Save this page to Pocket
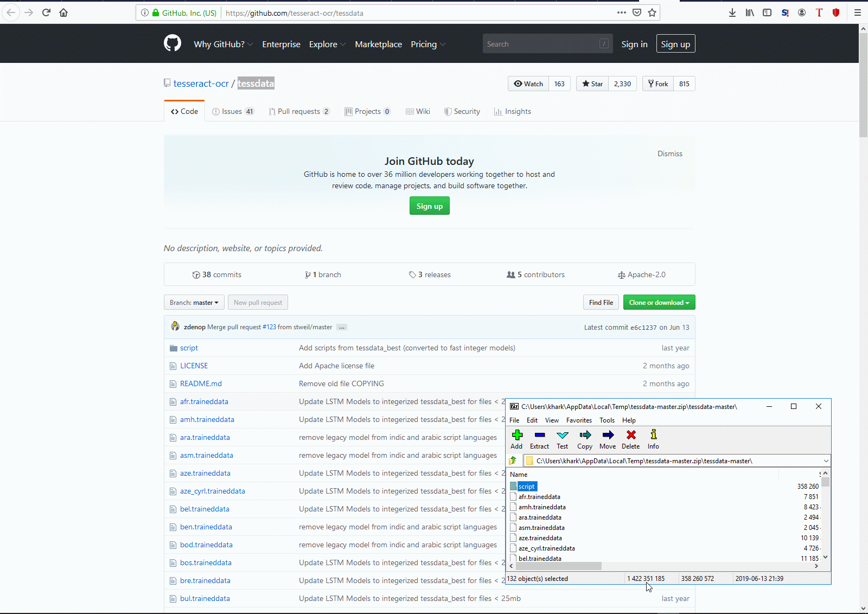This screenshot has height=614, width=868. coord(637,12)
